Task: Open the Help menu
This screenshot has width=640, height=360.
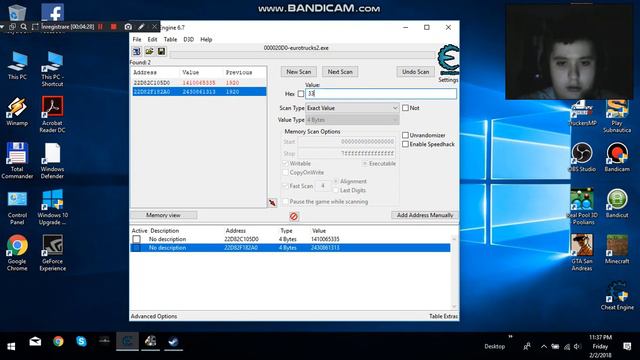Action: click(206, 40)
